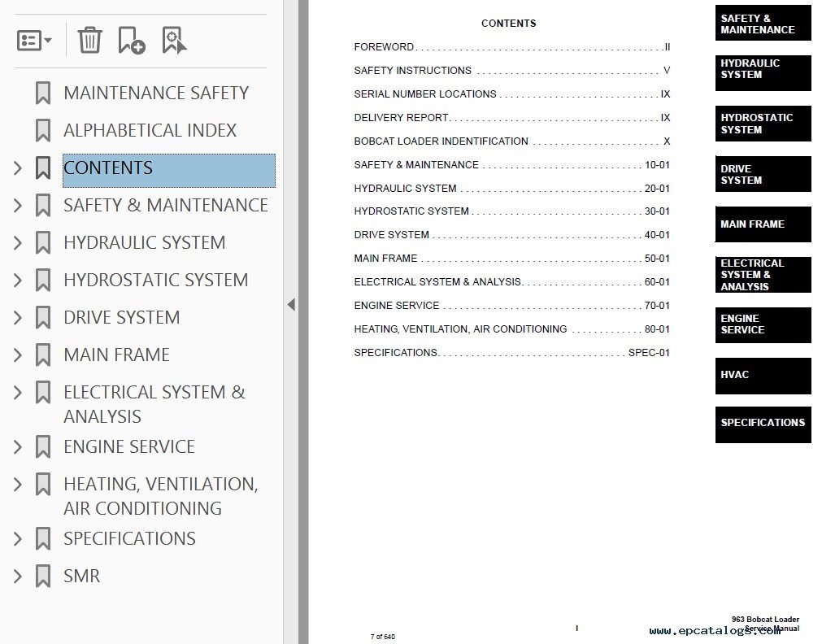The image size is (822, 644).
Task: Click the bookmark icon beside ALPHABETICAL INDEX
Action: (43, 131)
